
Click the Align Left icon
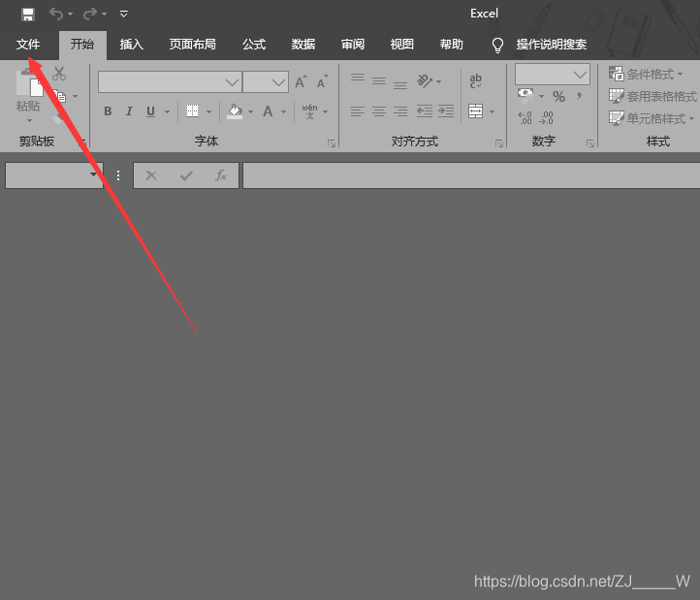358,111
